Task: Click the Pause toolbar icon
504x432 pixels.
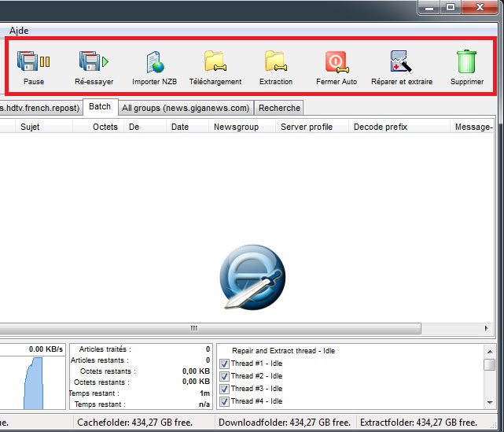Action: click(x=34, y=61)
